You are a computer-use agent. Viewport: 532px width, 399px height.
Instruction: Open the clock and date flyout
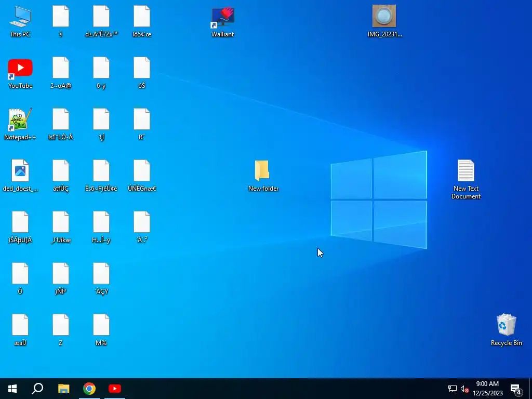click(487, 389)
